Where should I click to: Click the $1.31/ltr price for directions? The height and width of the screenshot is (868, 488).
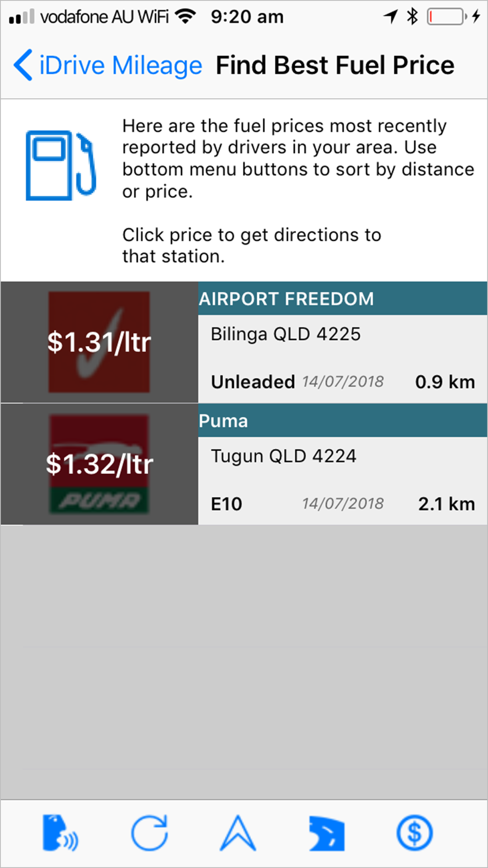click(99, 342)
